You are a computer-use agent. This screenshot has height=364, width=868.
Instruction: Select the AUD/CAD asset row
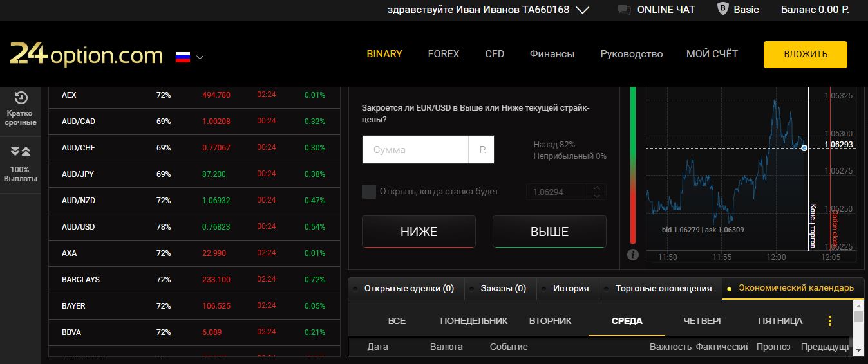[194, 121]
